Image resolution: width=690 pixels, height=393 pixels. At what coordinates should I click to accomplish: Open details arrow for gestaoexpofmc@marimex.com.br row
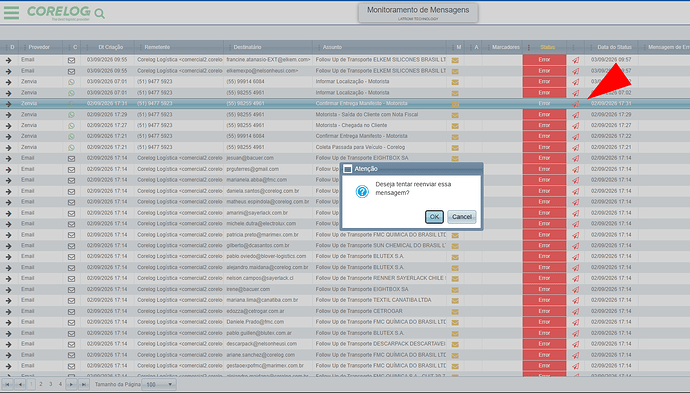[x=8, y=366]
